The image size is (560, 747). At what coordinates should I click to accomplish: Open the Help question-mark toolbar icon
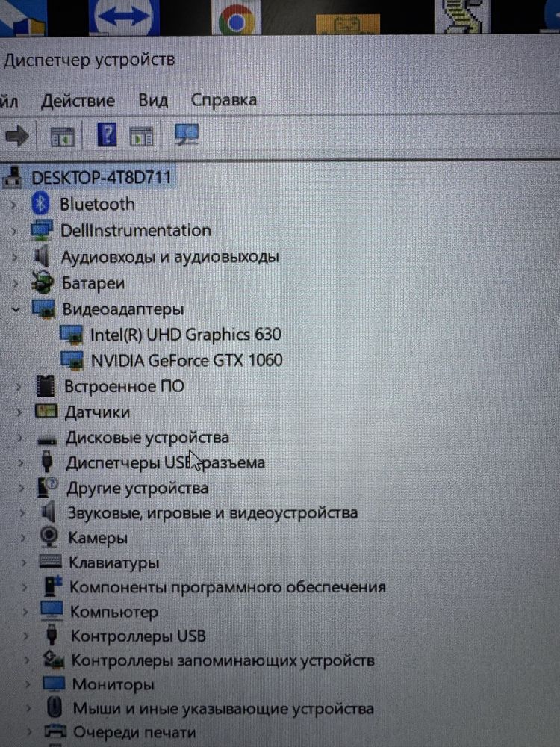107,134
